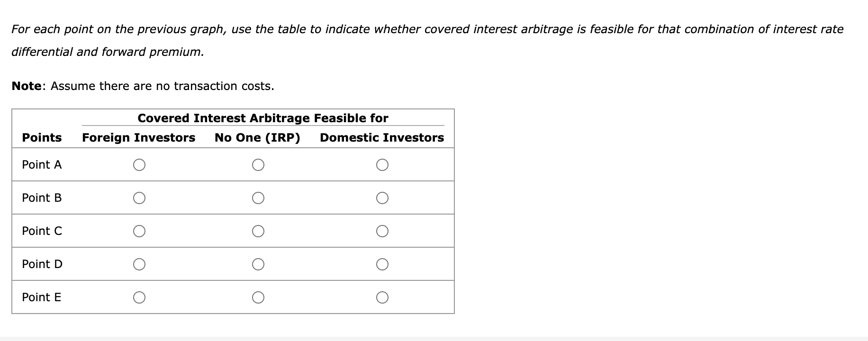
Task: Click the Points column header
Action: point(42,138)
